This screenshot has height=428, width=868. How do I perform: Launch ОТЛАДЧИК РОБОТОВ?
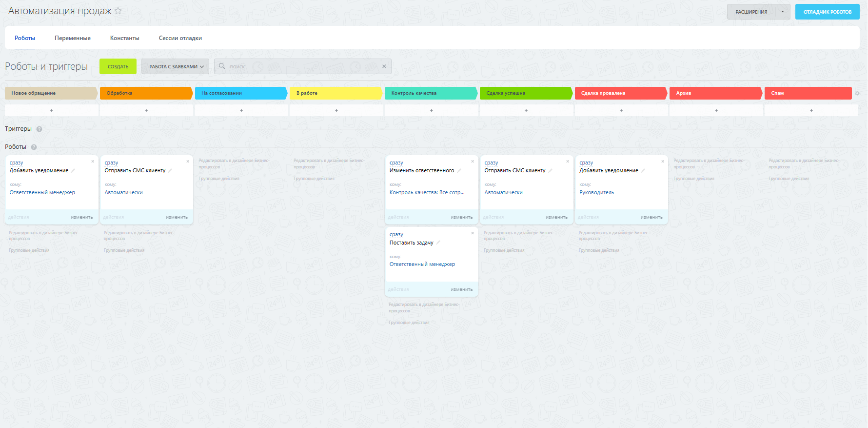(828, 12)
